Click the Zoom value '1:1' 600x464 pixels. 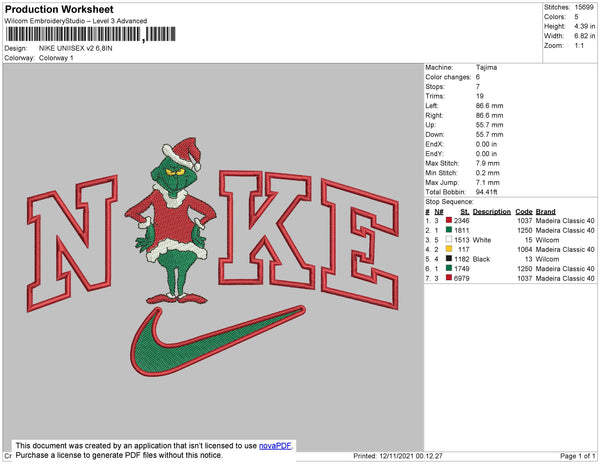pyautogui.click(x=579, y=46)
